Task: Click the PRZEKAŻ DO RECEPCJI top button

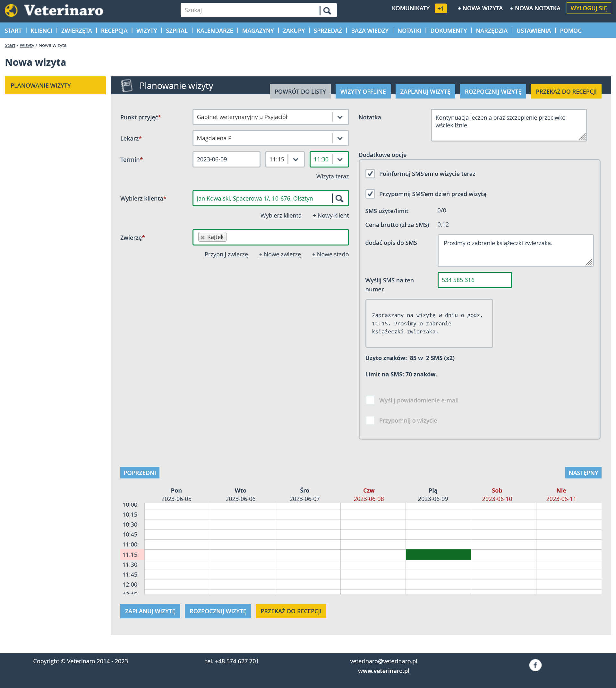Action: (x=566, y=91)
